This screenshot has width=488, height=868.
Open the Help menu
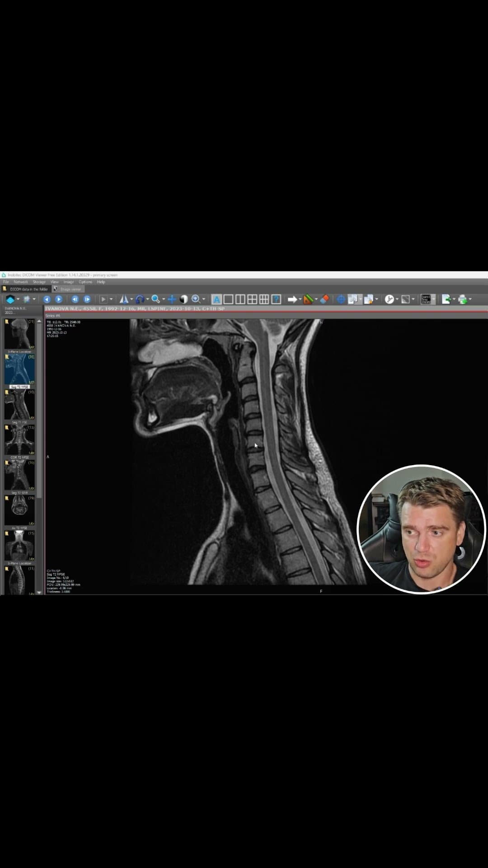(101, 282)
